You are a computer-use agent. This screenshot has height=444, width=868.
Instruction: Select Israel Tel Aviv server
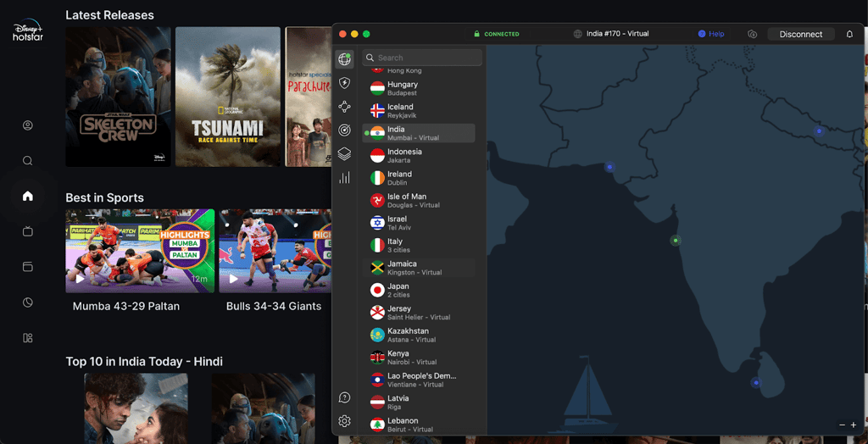419,223
